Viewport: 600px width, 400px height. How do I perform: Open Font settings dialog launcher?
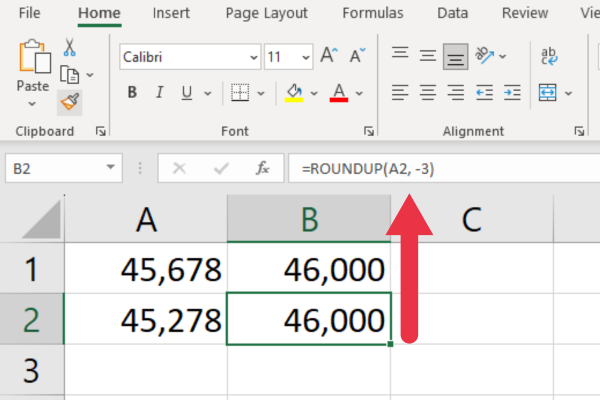click(x=368, y=132)
